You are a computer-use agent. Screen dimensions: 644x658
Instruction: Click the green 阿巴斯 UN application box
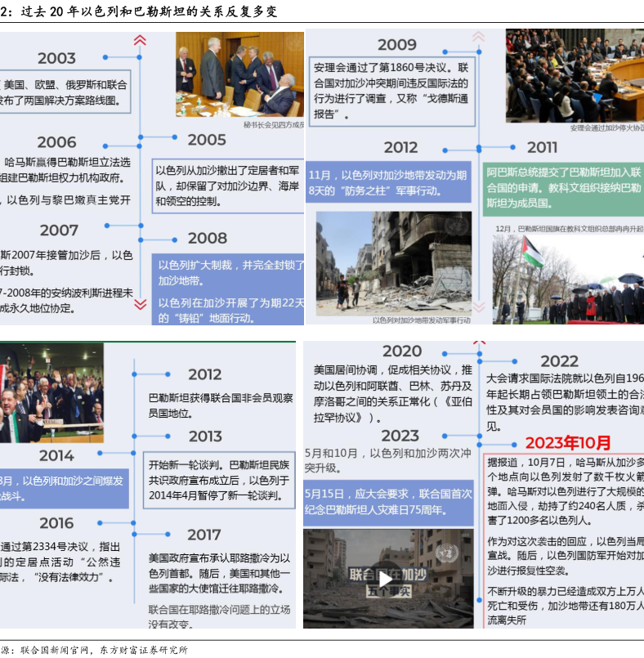click(x=563, y=186)
